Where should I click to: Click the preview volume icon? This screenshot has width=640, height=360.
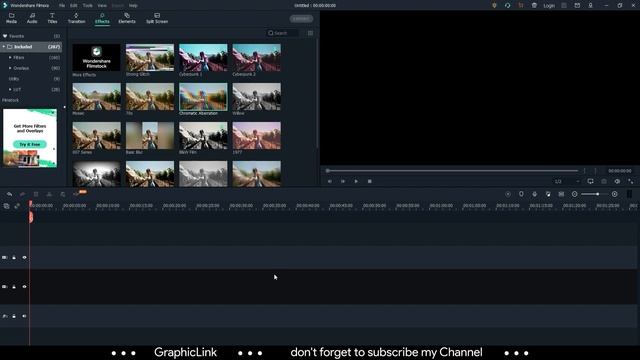(617, 181)
